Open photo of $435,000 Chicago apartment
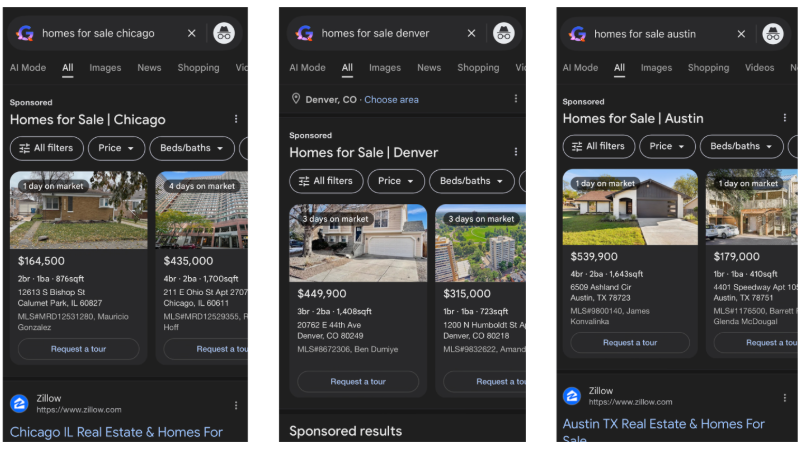 (202, 210)
